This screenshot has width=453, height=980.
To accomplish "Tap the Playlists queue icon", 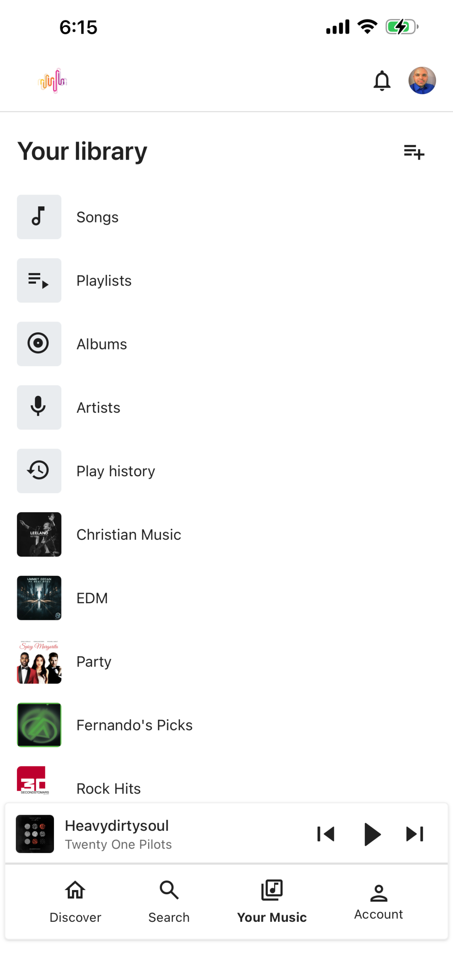I will click(39, 281).
